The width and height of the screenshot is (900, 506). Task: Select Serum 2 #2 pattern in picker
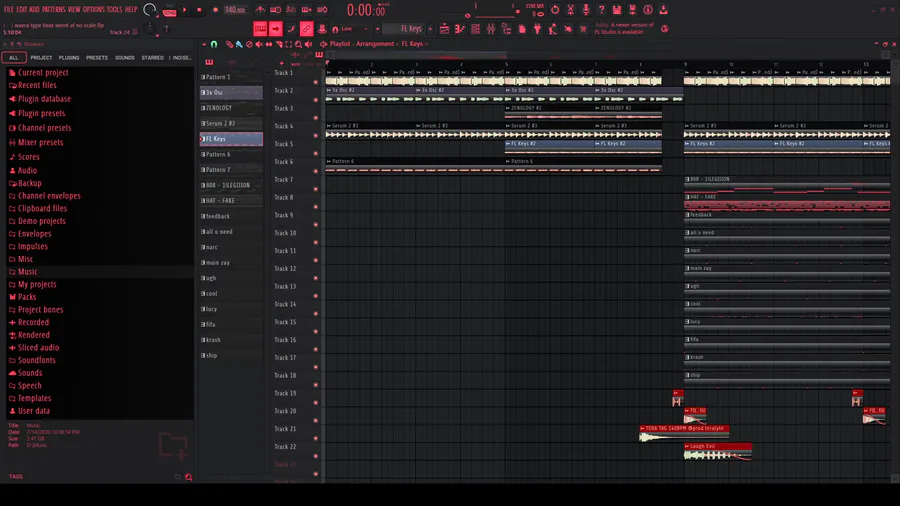[x=231, y=123]
